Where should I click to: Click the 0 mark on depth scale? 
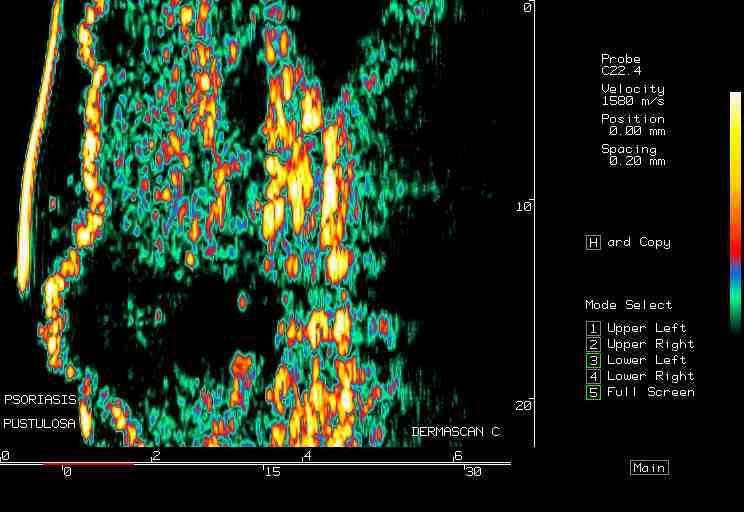point(528,7)
